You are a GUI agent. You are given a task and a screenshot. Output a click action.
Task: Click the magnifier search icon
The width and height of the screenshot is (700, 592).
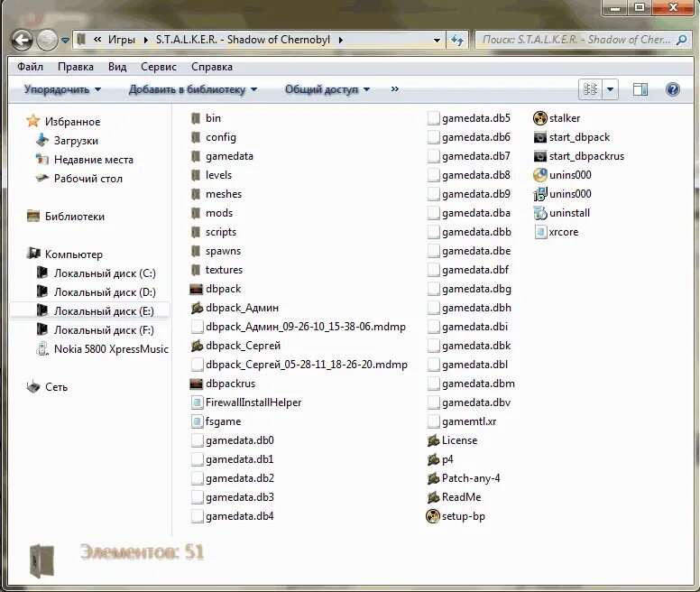click(682, 40)
